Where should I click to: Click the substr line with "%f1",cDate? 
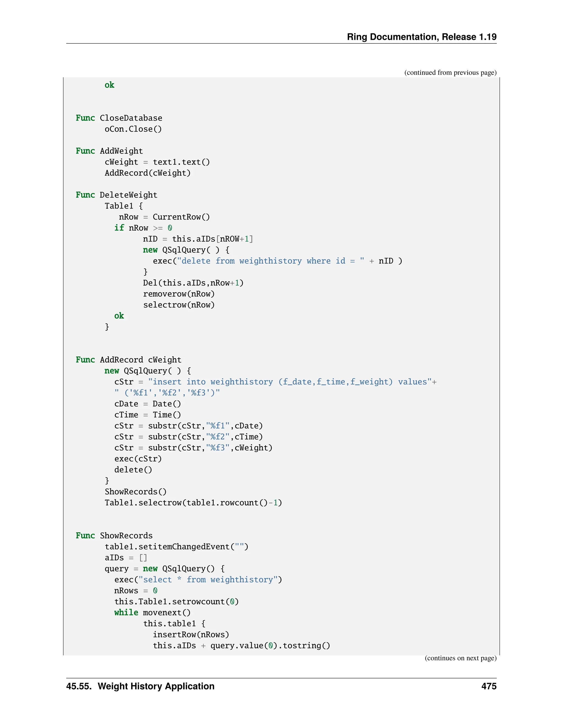click(x=189, y=426)
